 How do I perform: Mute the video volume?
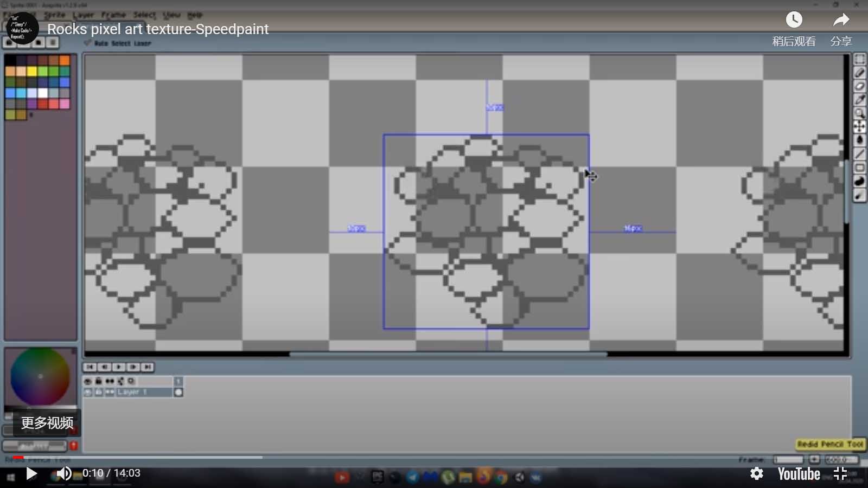pos(64,473)
